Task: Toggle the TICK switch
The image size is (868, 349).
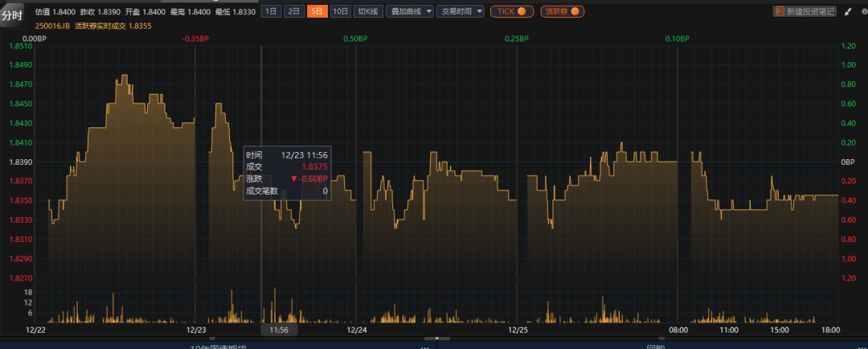Action: click(x=512, y=11)
